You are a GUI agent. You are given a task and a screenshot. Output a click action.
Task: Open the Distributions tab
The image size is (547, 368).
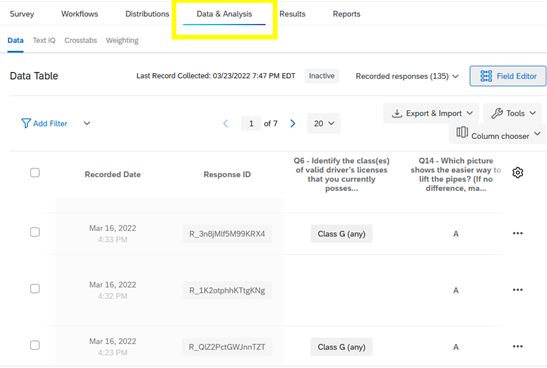pos(147,14)
